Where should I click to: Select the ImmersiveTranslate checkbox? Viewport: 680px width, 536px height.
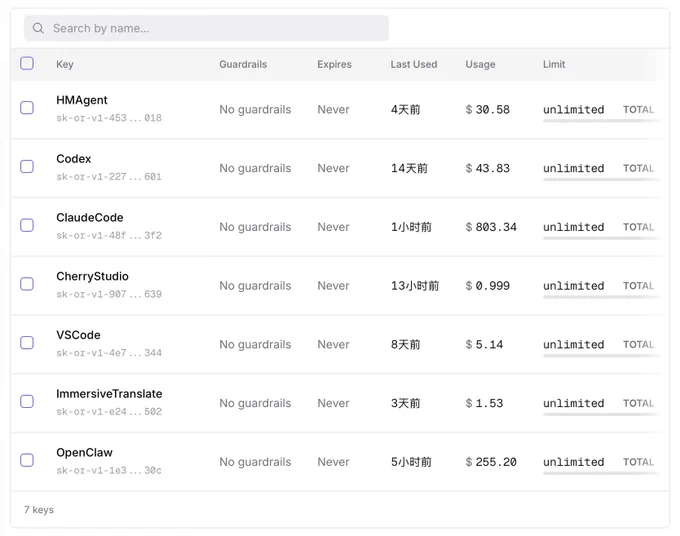[x=27, y=401]
